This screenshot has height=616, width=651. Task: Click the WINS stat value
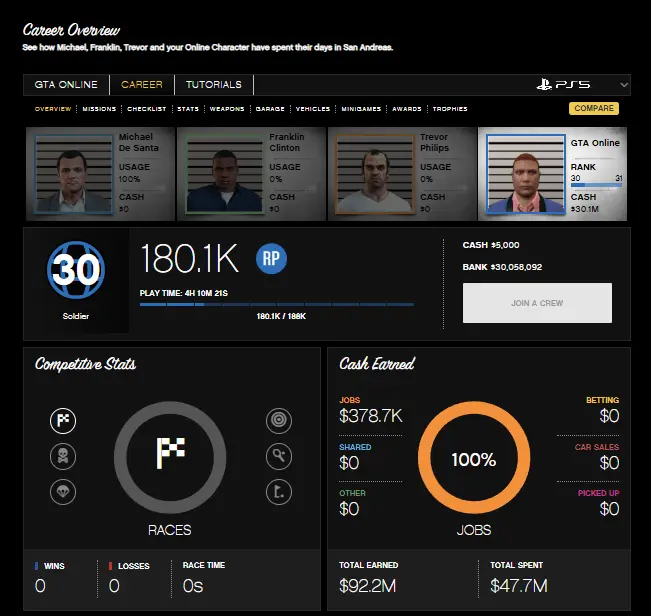tap(40, 586)
